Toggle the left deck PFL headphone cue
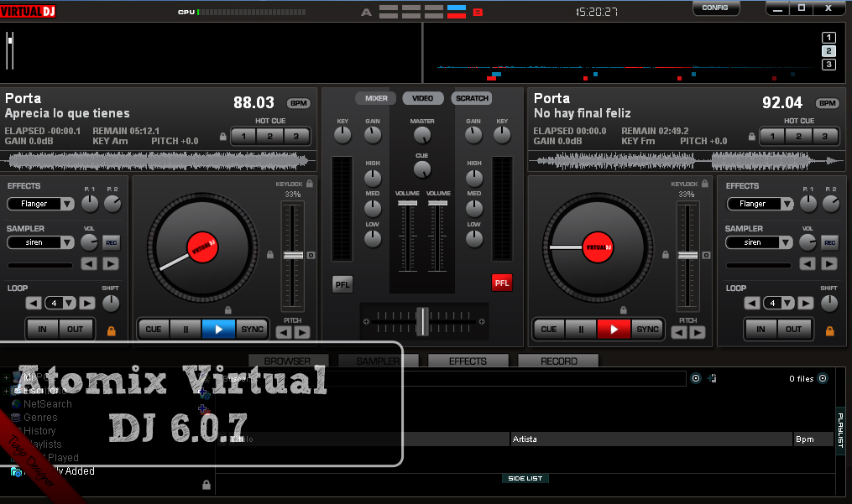 pos(342,284)
